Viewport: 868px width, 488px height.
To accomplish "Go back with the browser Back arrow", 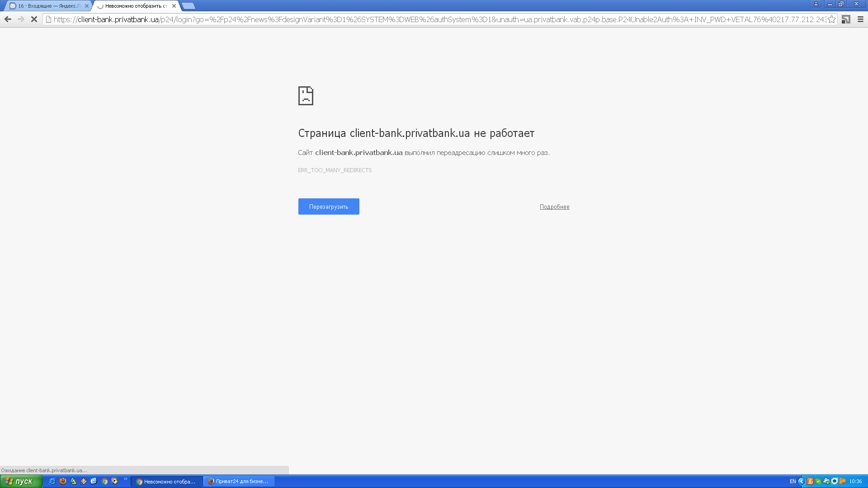I will click(x=8, y=19).
